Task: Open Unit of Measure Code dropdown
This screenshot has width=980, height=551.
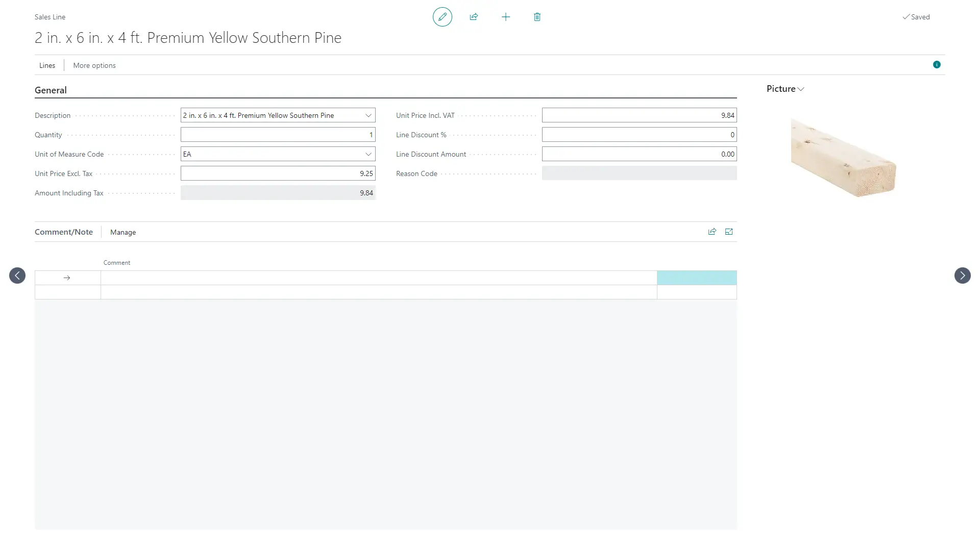Action: 368,154
